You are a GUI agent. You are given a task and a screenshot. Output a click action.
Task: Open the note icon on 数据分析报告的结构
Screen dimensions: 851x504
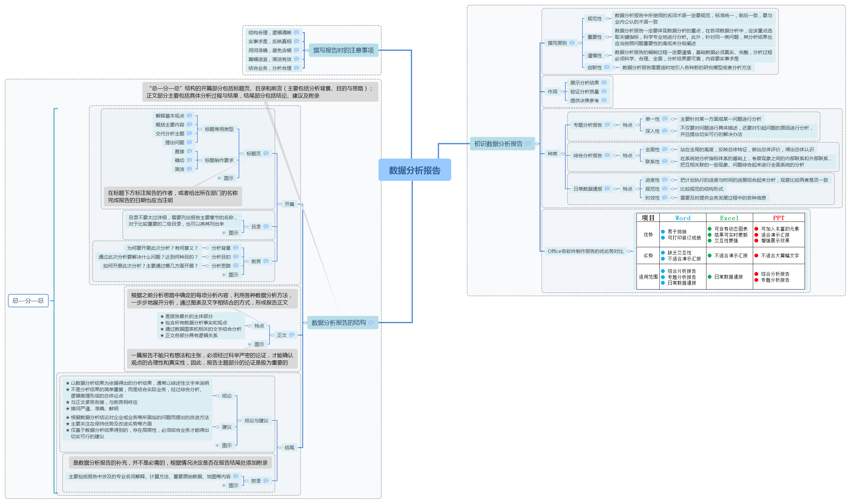click(x=371, y=323)
